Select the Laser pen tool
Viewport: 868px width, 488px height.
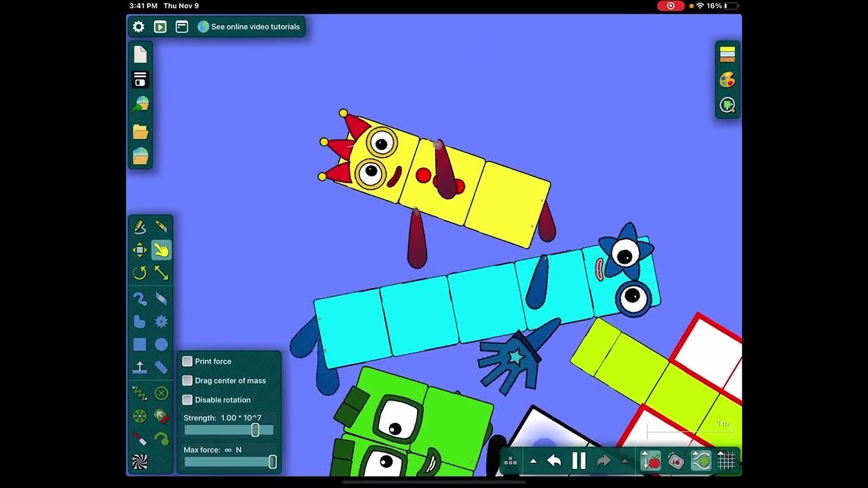[140, 439]
